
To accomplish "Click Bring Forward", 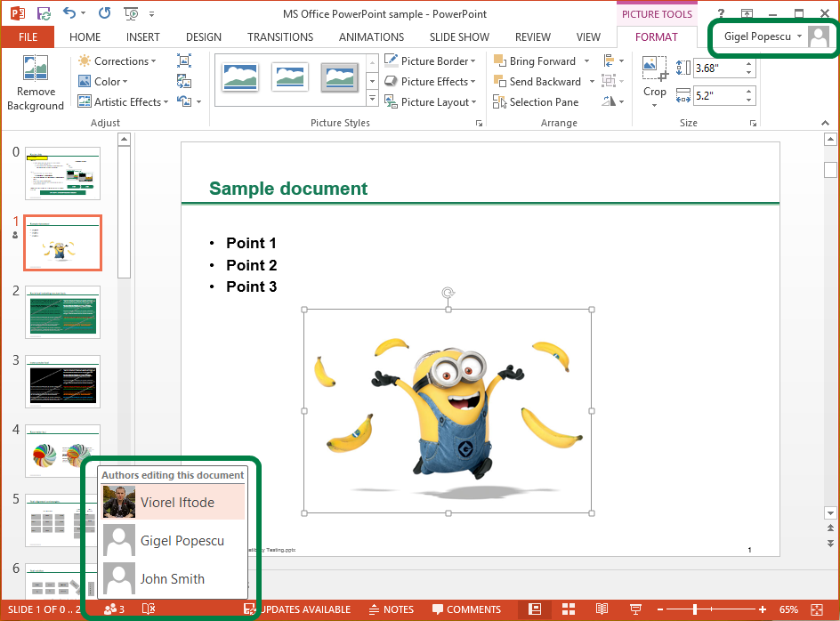I will point(534,61).
